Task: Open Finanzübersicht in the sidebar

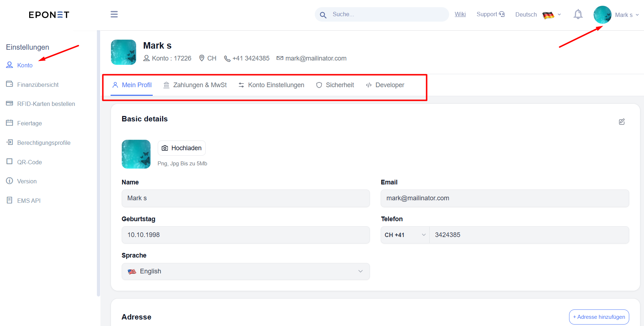Action: point(38,85)
